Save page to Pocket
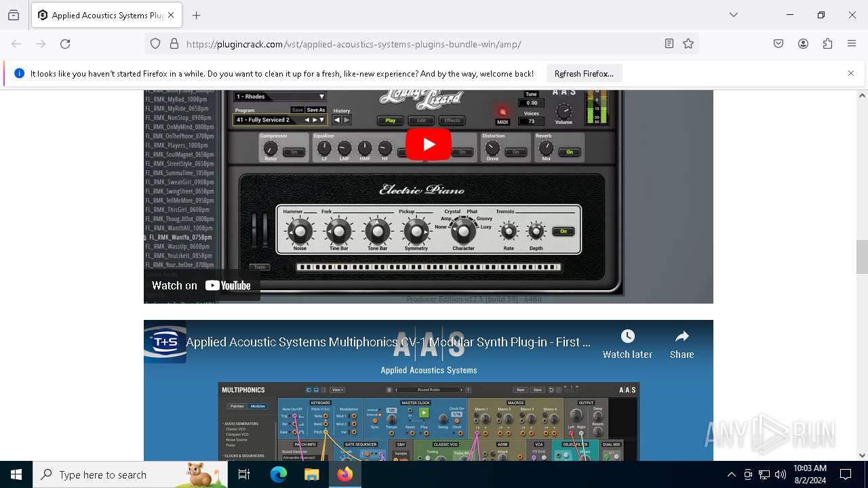The height and width of the screenshot is (488, 868). (778, 44)
